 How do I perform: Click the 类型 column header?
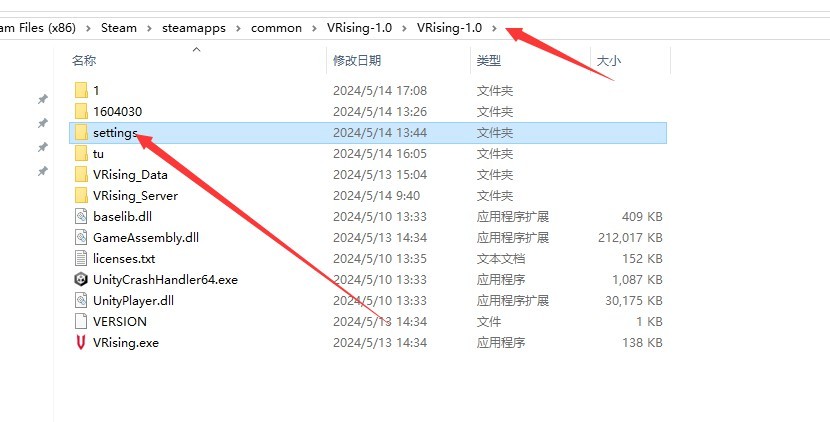click(488, 61)
